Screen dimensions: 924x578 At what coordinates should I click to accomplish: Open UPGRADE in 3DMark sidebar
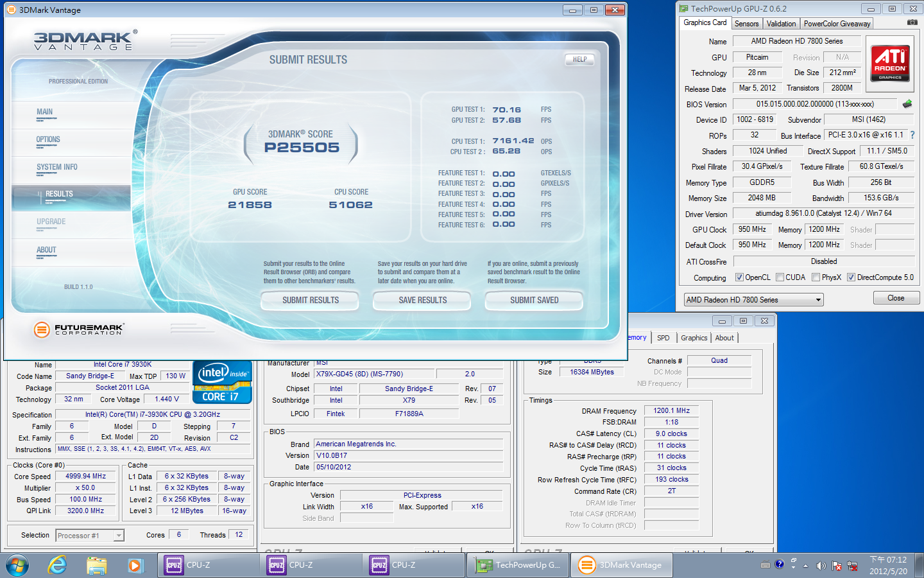71,224
